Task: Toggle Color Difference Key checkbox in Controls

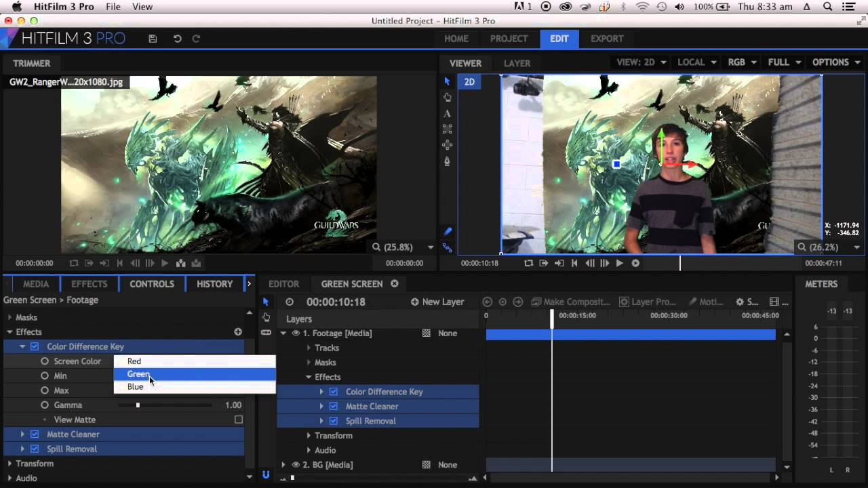Action: click(x=35, y=346)
